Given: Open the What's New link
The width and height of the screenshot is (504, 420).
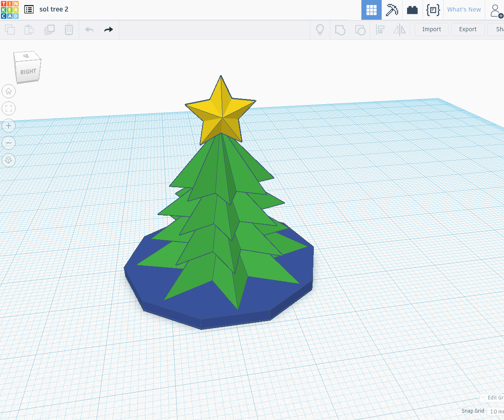Looking at the screenshot, I should pos(464,9).
